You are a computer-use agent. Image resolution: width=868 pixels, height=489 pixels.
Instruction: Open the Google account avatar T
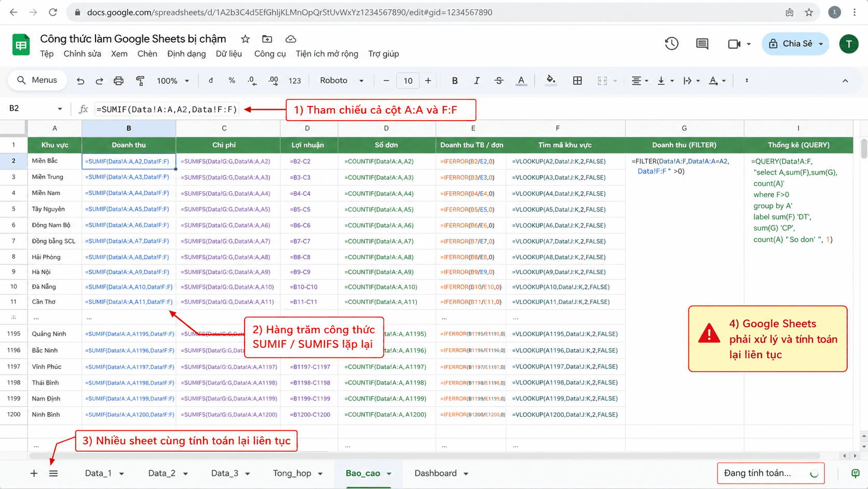(849, 44)
